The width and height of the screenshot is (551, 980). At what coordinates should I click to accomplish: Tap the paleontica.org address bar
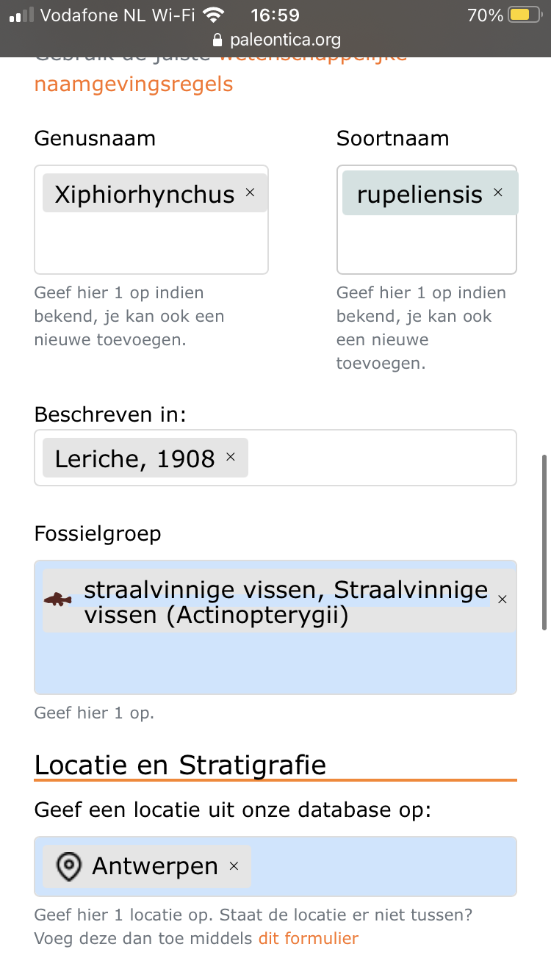tap(285, 40)
